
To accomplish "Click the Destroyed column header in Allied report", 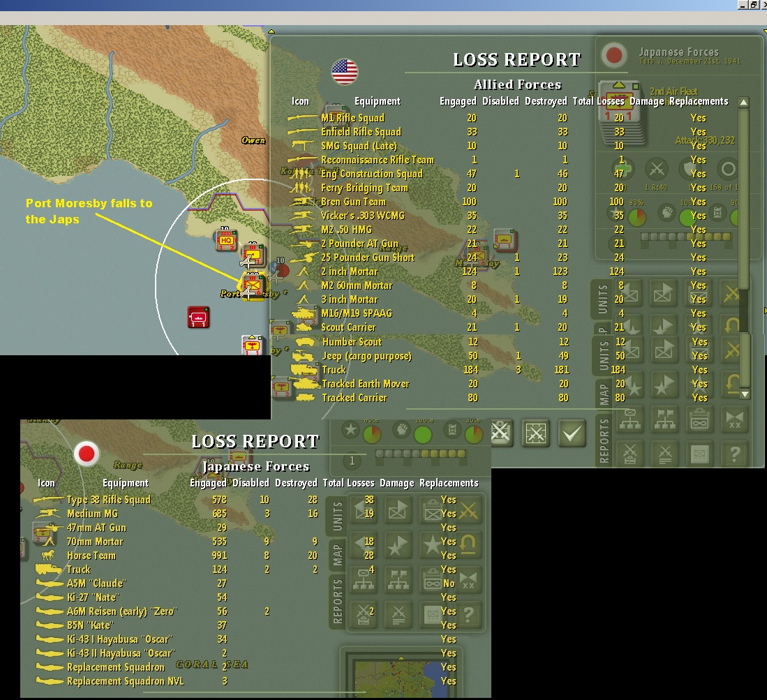I will pos(546,101).
